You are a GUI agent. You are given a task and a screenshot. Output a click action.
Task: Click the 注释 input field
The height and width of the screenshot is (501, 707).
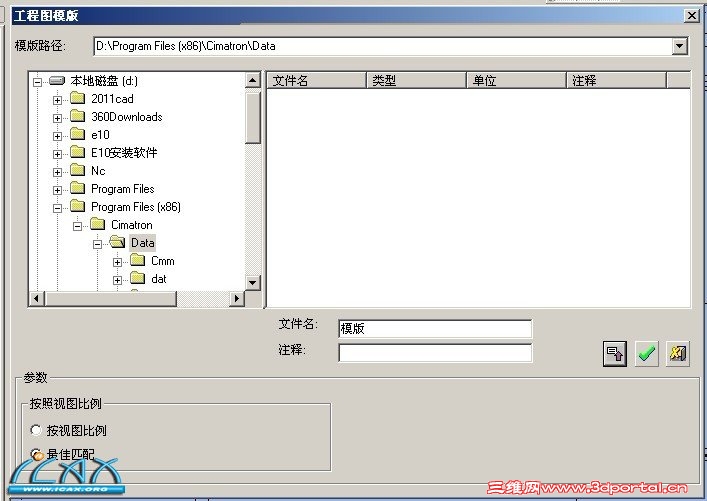point(435,353)
